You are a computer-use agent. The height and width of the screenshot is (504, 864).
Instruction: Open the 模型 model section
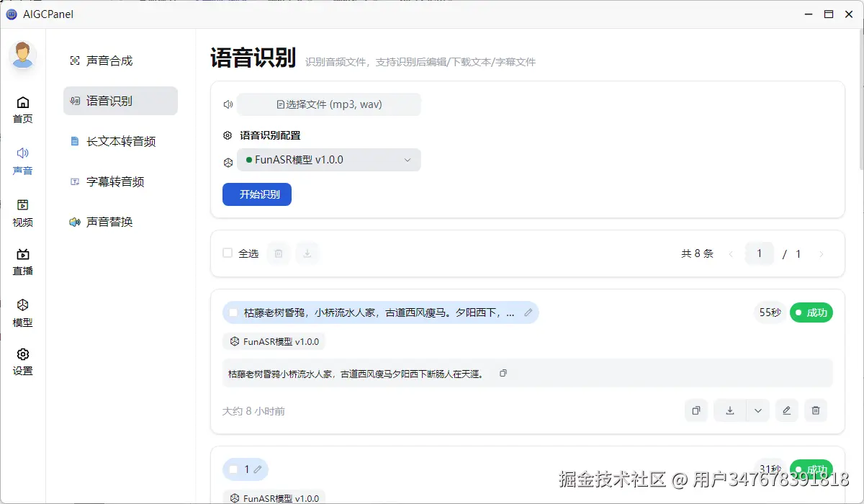tap(23, 313)
